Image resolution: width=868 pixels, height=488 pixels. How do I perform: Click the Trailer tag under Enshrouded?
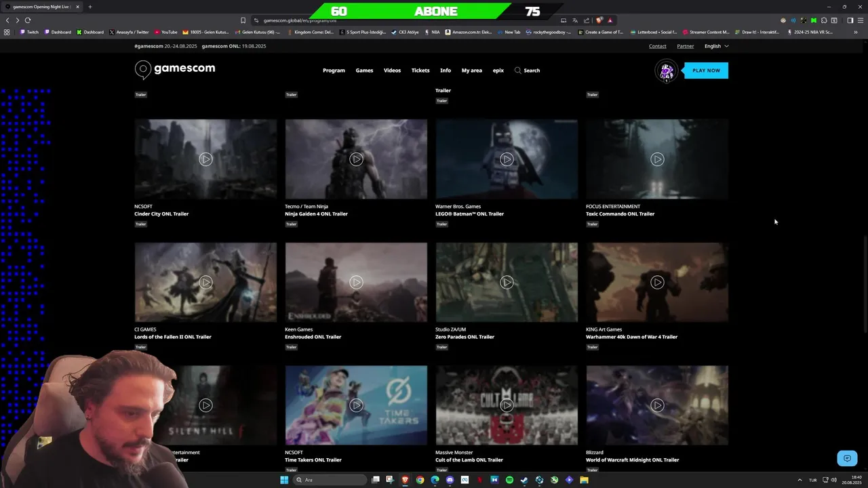pos(291,347)
